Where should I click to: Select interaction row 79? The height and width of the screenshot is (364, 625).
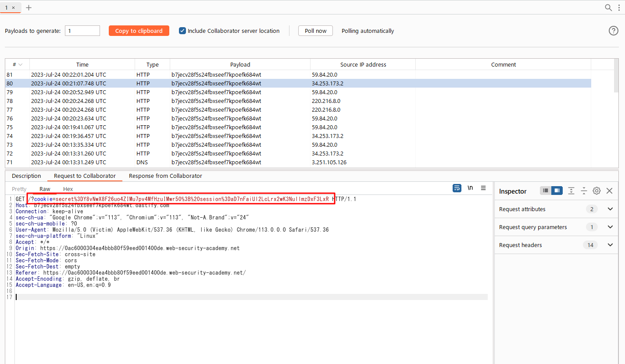[x=298, y=92]
